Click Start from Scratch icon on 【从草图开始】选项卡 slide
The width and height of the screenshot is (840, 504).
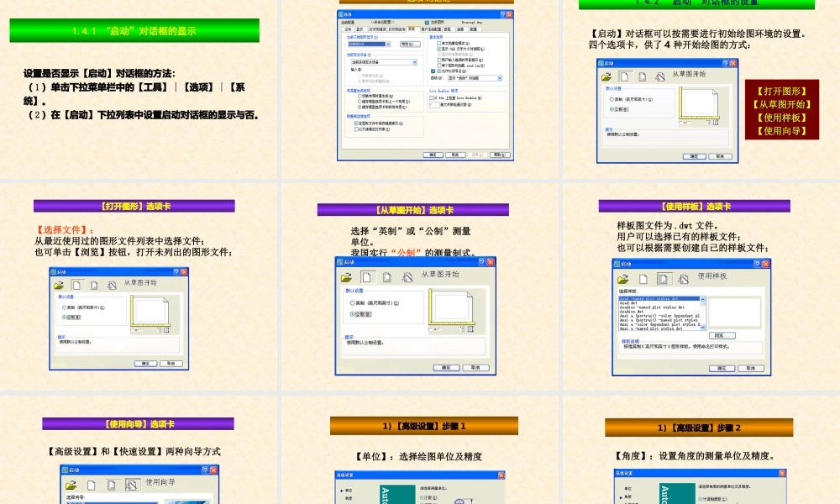(366, 277)
